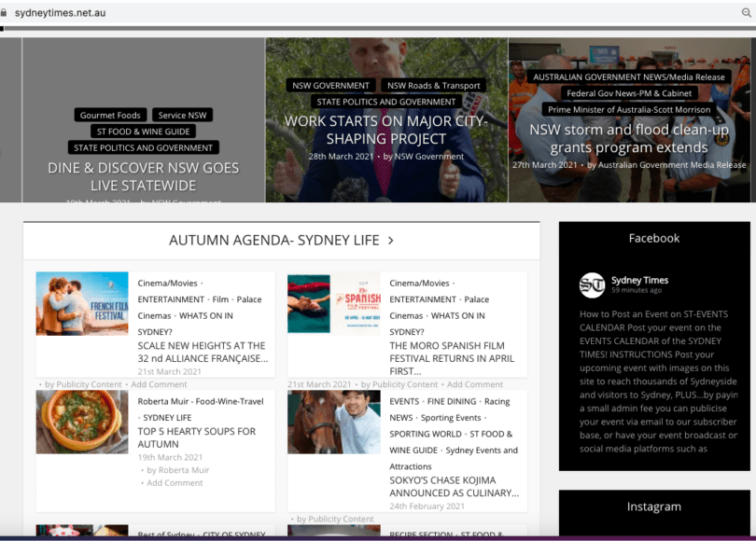Open Prime Minister of Australia-Scott Morrison tag
This screenshot has height=541, width=756.
629,110
